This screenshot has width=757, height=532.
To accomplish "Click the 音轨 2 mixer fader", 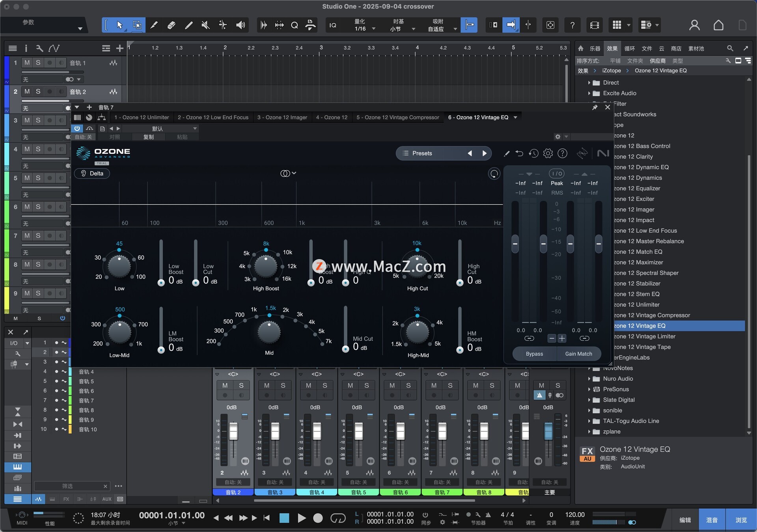I will (233, 431).
